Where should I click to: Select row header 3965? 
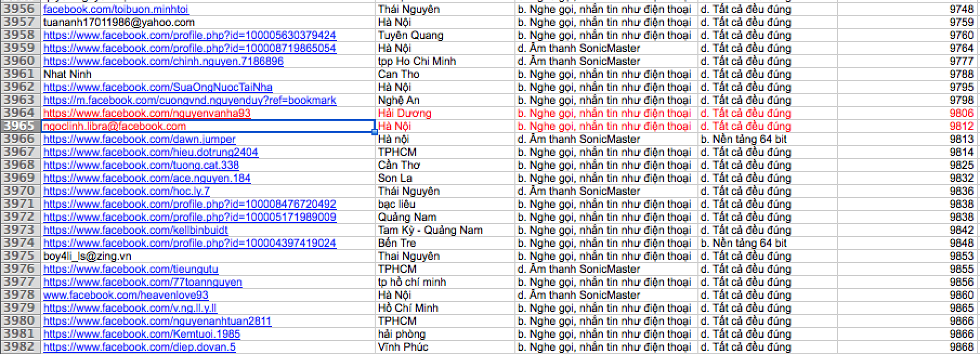pos(20,126)
